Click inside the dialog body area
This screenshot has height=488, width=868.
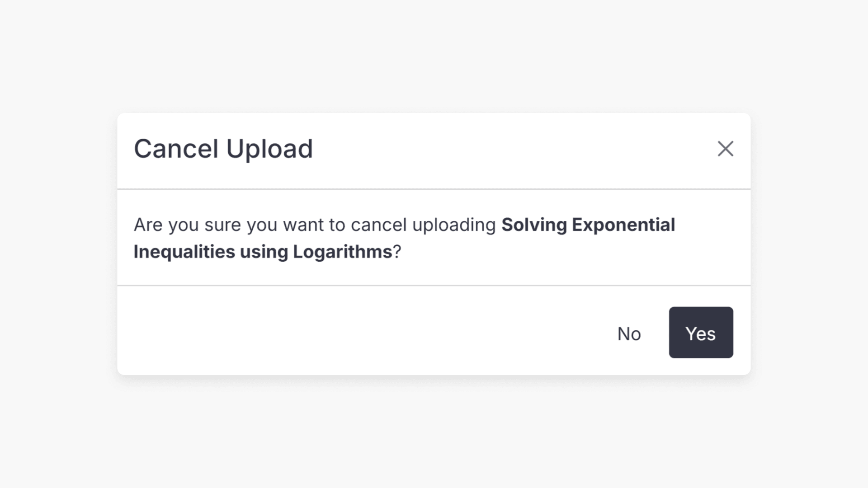[434, 237]
